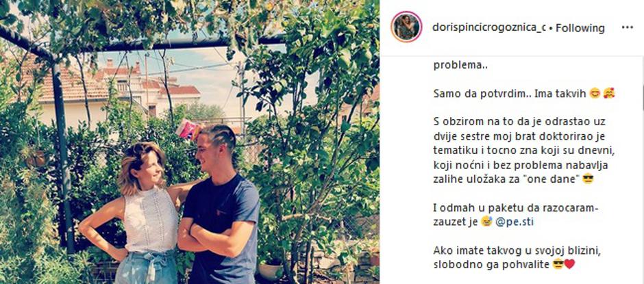Open the @pe.sti mention link
This screenshot has width=644, height=284.
tap(515, 222)
